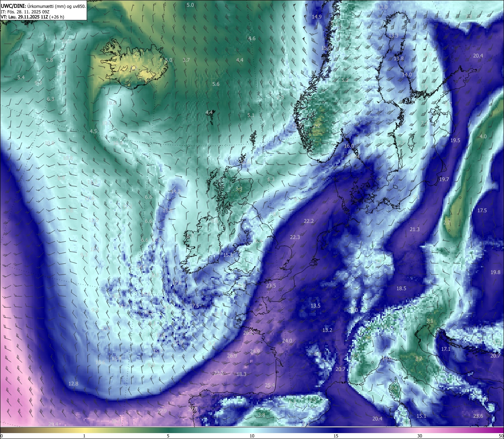Click the 13.8 value over Finland
The image size is (504, 439).
pos(398,59)
